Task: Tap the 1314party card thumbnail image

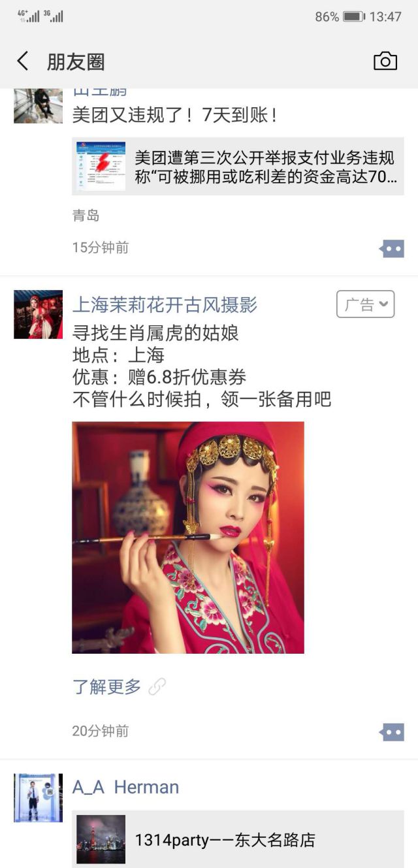Action: (x=101, y=839)
